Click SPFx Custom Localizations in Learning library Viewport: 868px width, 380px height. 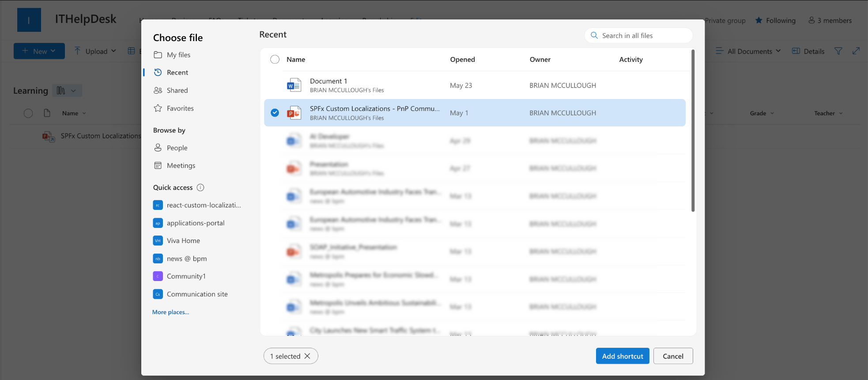pos(101,136)
